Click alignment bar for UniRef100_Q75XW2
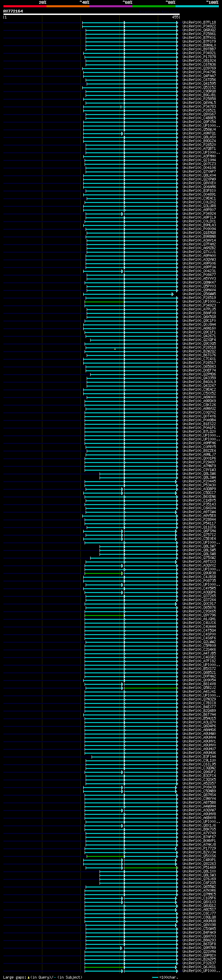 (x=134, y=558)
